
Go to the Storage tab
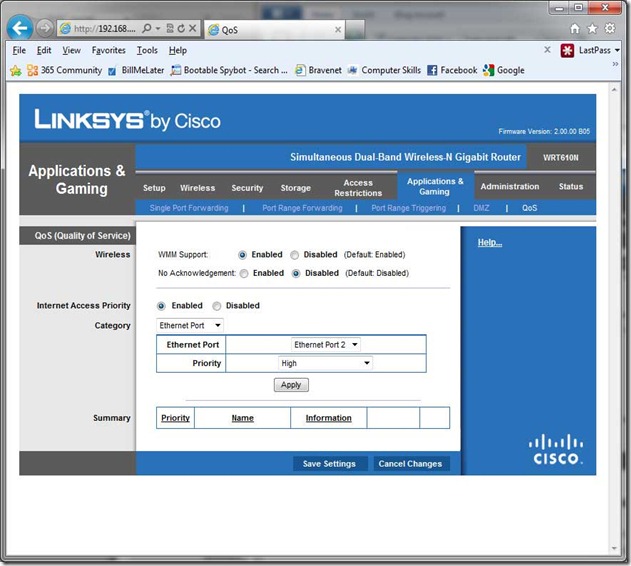coord(295,188)
